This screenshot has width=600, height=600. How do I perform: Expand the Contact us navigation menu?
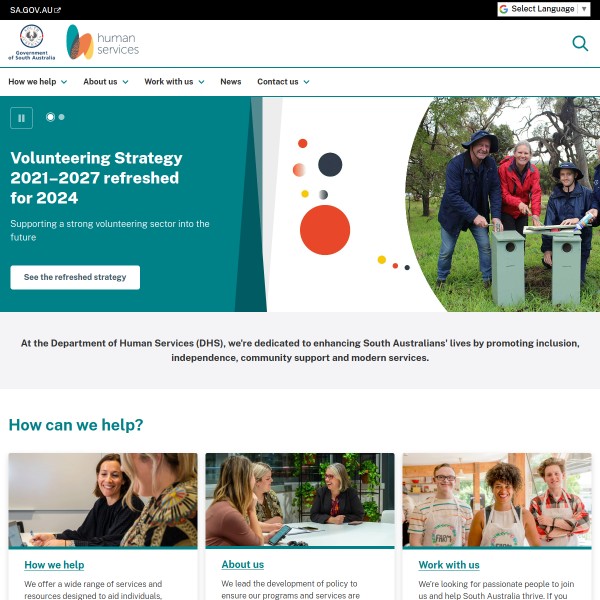point(283,82)
